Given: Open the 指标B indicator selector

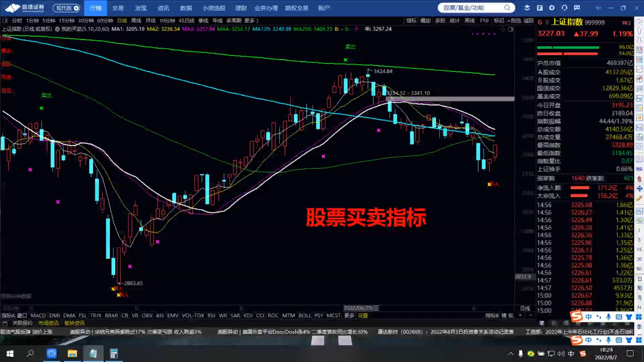Looking at the screenshot, I should click(x=492, y=315).
